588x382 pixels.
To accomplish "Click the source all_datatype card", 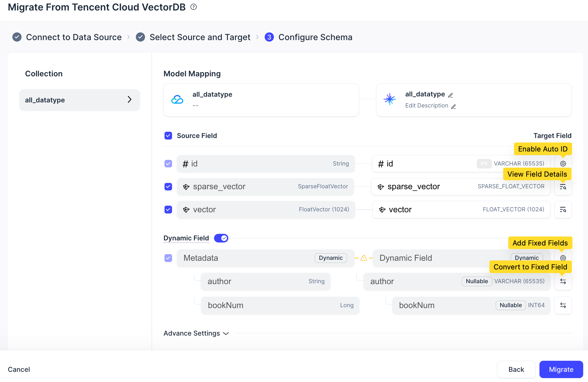I will click(261, 100).
